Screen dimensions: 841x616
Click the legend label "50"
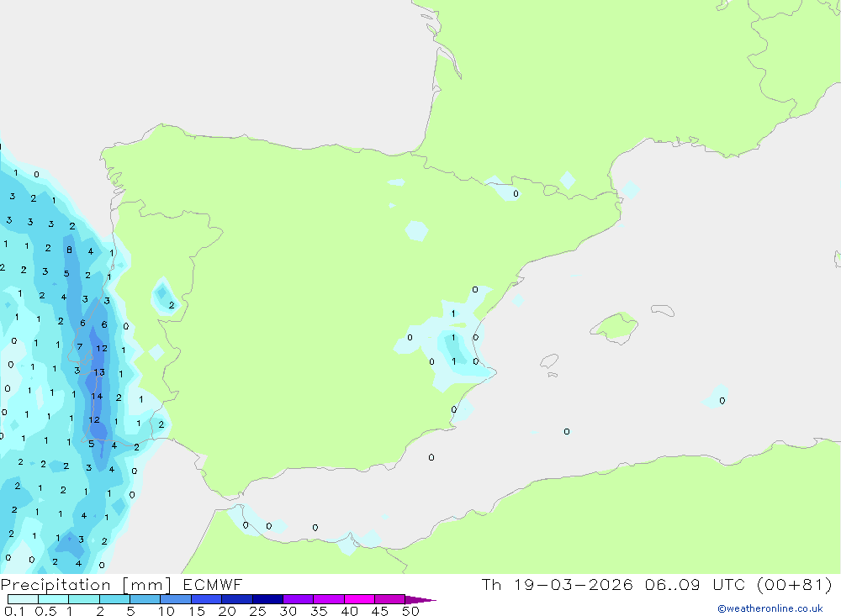pyautogui.click(x=410, y=611)
